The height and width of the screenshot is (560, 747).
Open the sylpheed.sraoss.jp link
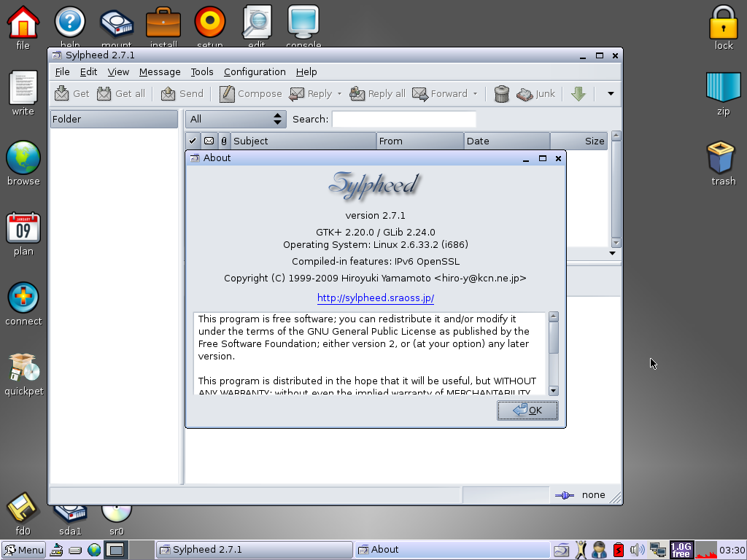click(x=376, y=298)
